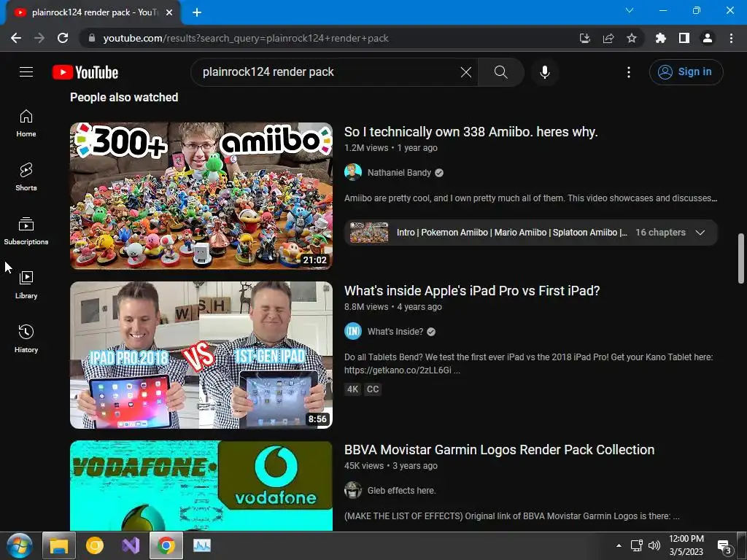This screenshot has height=560, width=747.
Task: Click the 4K badge
Action: 352,389
